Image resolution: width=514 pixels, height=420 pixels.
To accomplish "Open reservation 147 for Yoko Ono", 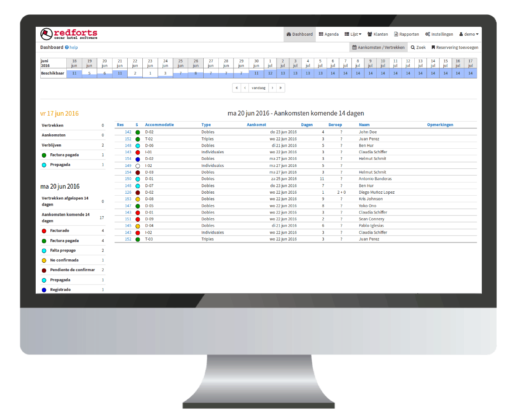I will 128,206.
